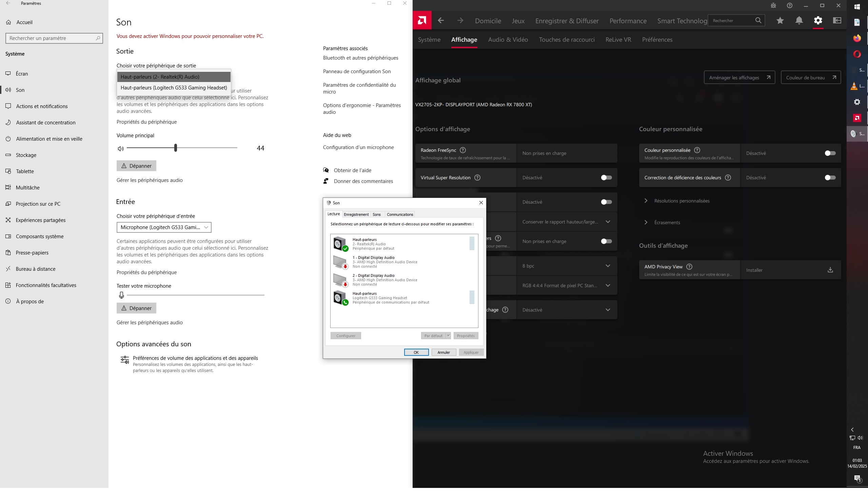Click the AMD notifications bell icon
Screen dimensions: 868x492
(x=799, y=21)
